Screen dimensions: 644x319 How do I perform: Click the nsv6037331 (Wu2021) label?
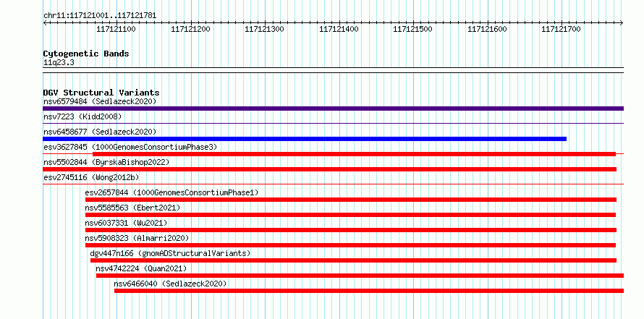pos(126,223)
